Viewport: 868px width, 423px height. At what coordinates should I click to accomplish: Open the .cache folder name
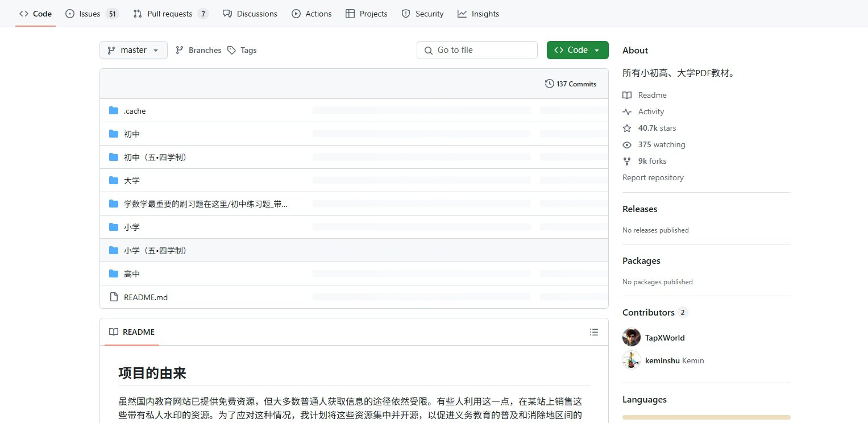135,111
